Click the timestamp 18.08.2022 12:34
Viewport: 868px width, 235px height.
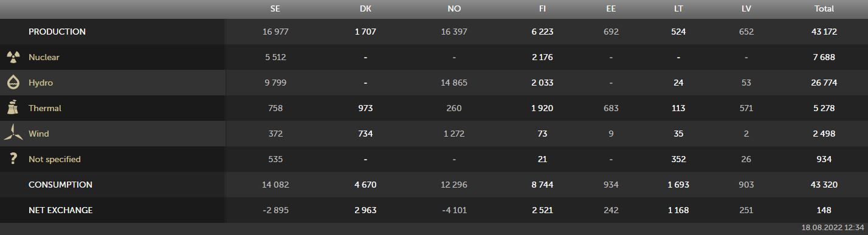[833, 227]
